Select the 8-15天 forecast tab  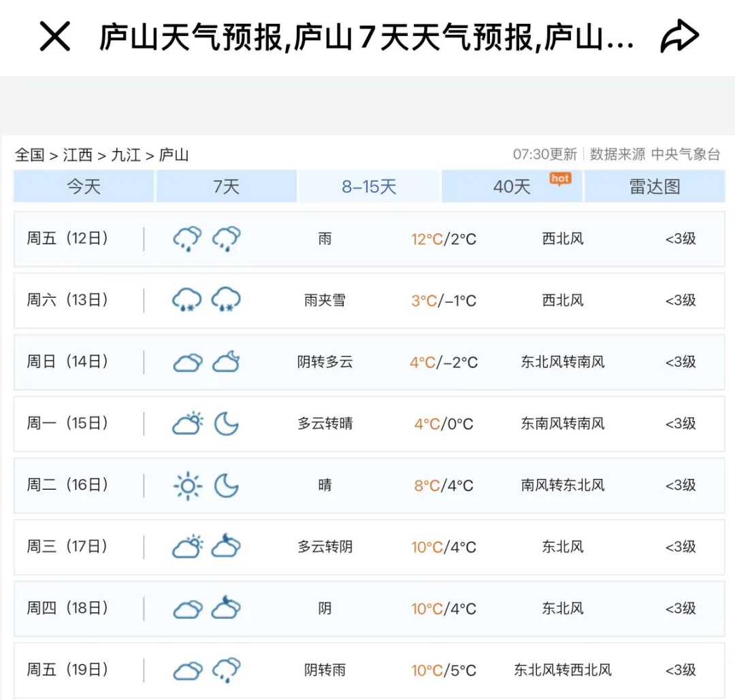pyautogui.click(x=369, y=186)
